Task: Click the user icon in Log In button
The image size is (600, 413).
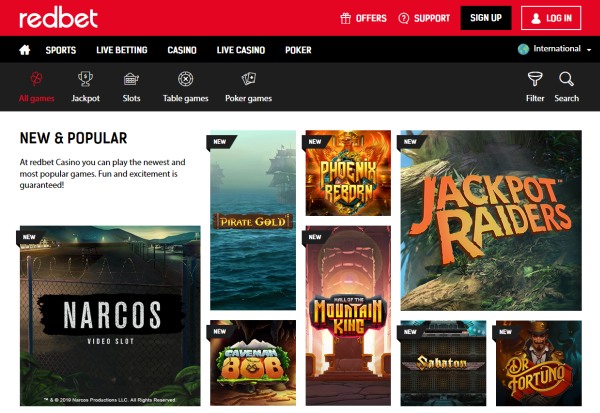Action: coord(536,18)
